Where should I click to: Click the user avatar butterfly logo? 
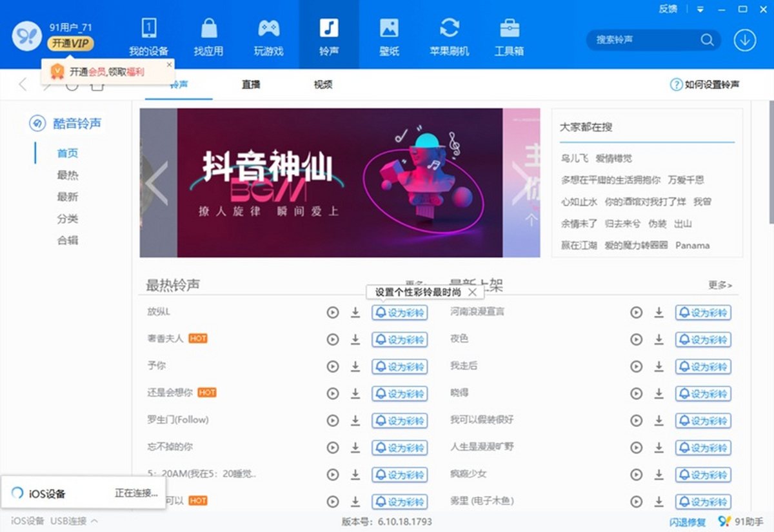click(x=27, y=35)
